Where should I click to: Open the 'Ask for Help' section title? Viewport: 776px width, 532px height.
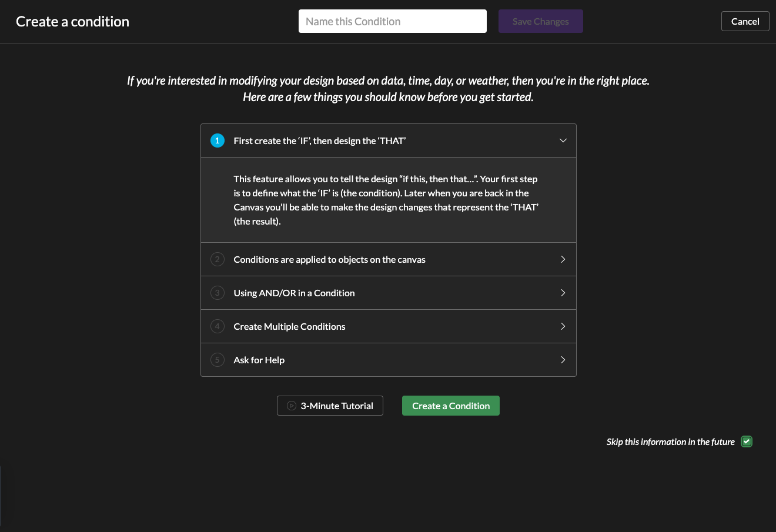pos(259,360)
